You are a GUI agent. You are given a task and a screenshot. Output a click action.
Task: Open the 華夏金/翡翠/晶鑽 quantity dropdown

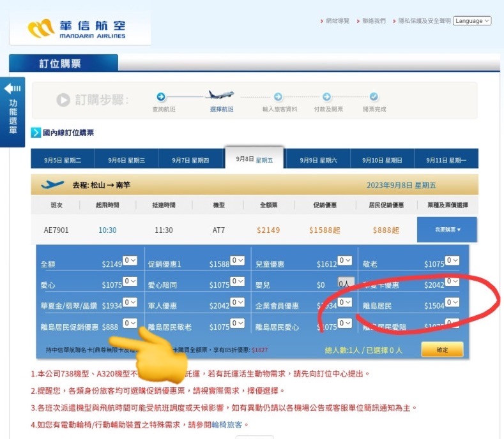tap(130, 302)
